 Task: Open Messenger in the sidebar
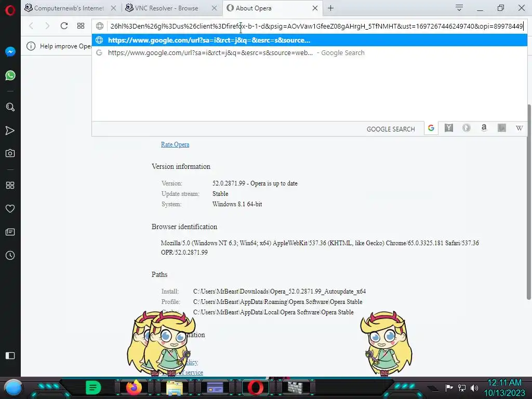[10, 51]
